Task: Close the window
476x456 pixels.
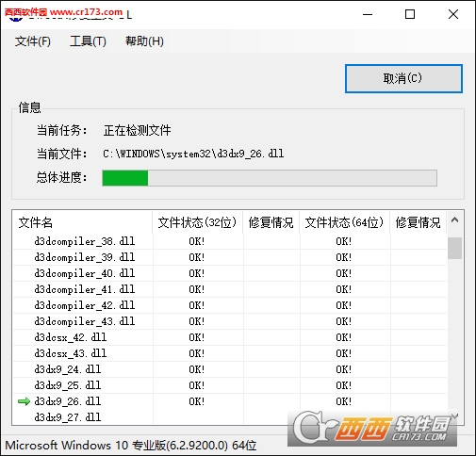Action: (x=453, y=14)
